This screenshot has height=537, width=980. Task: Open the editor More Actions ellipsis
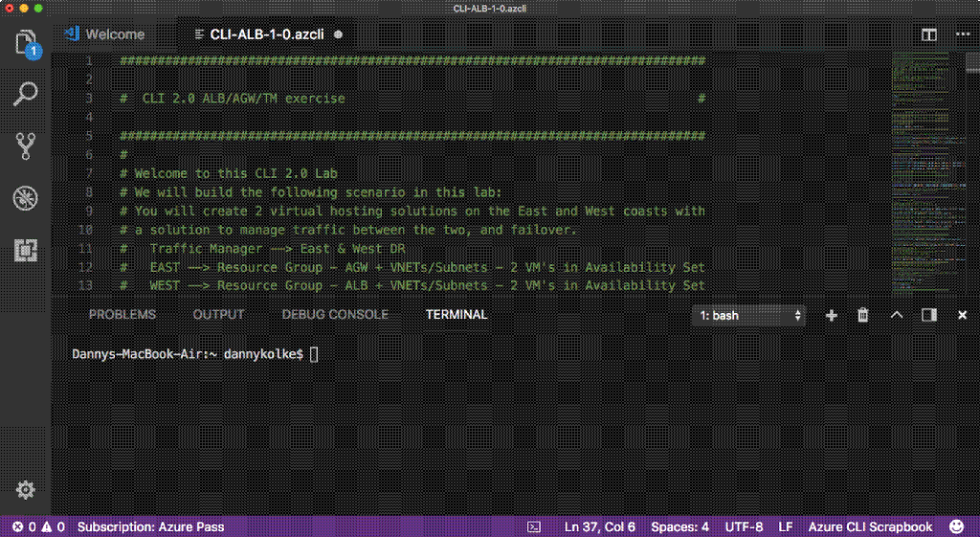pos(963,34)
